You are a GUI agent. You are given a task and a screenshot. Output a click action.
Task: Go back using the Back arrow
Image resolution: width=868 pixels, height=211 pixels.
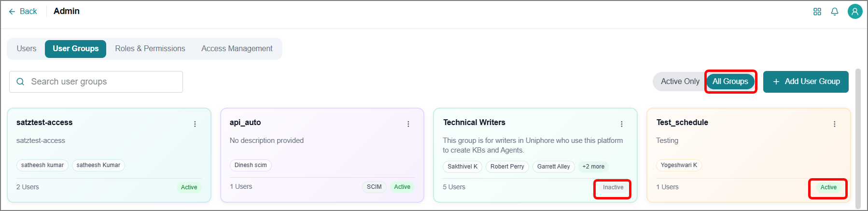tap(22, 11)
